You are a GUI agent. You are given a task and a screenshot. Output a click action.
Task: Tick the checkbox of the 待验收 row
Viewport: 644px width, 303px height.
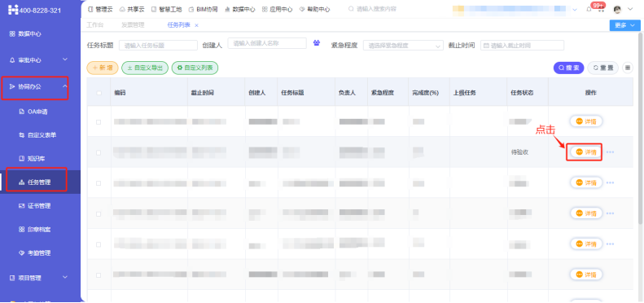click(x=99, y=152)
